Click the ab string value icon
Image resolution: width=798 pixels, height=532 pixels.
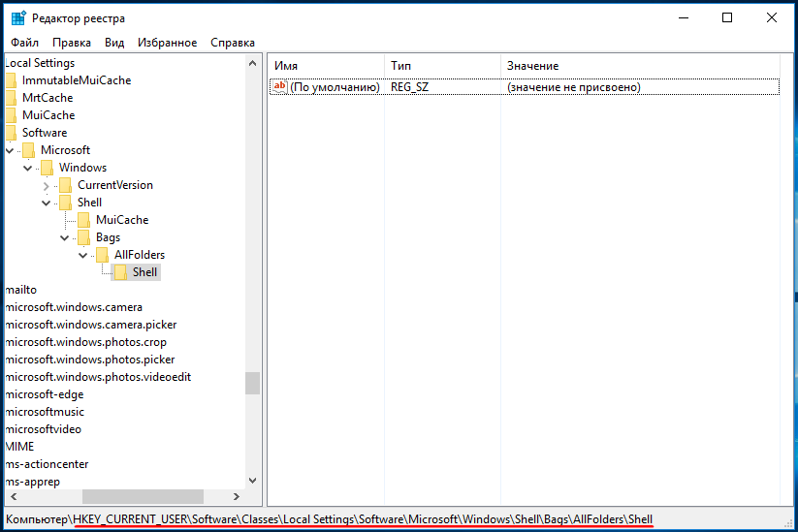(280, 87)
